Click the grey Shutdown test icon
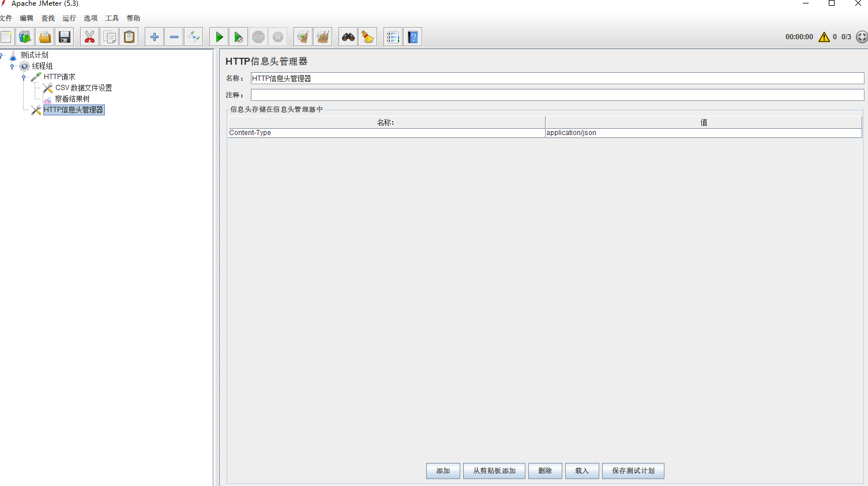The height and width of the screenshot is (486, 868). tap(278, 37)
